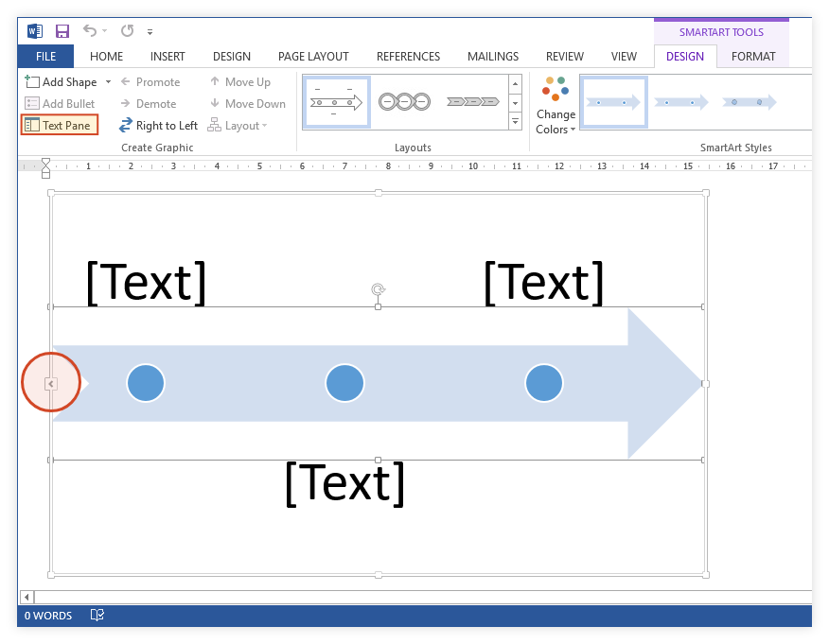This screenshot has height=644, width=829.
Task: Switch to the FORMAT tab
Action: coord(753,56)
